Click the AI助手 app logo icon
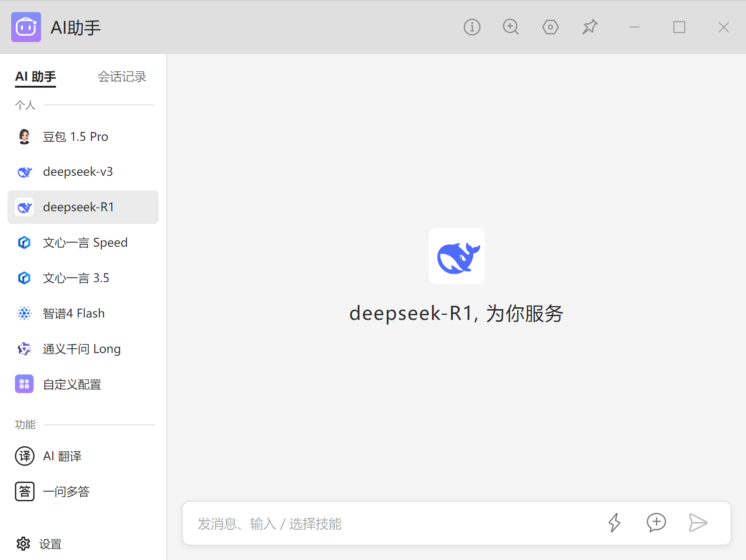746x560 pixels. point(26,27)
